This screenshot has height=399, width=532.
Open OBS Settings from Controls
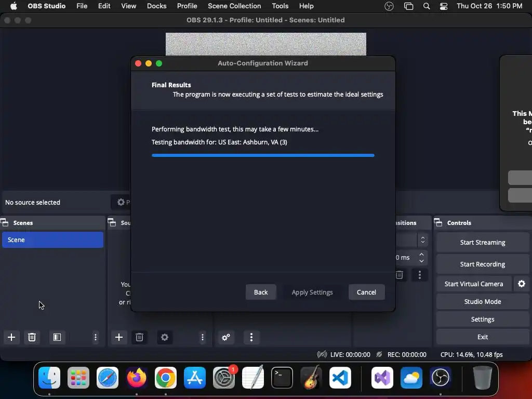pyautogui.click(x=483, y=320)
